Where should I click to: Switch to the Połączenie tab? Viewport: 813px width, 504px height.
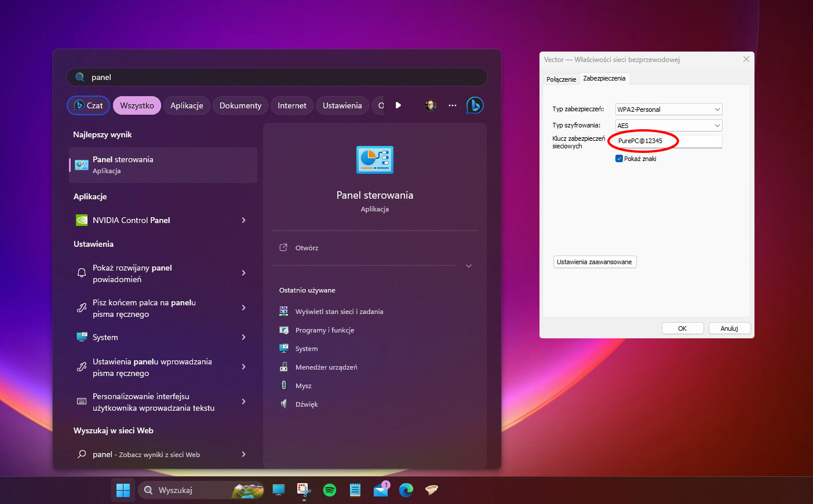click(x=561, y=79)
